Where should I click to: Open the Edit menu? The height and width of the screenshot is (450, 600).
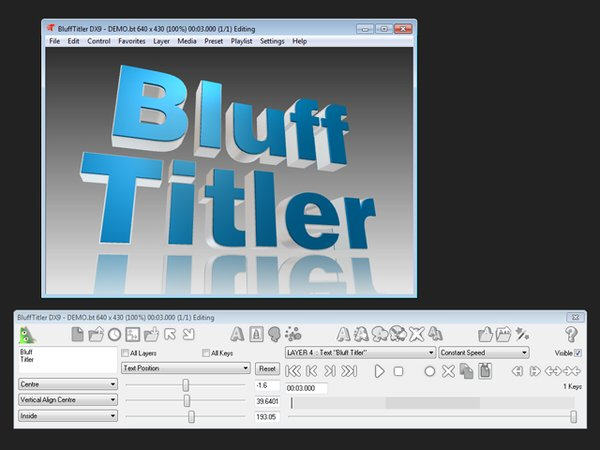(73, 41)
